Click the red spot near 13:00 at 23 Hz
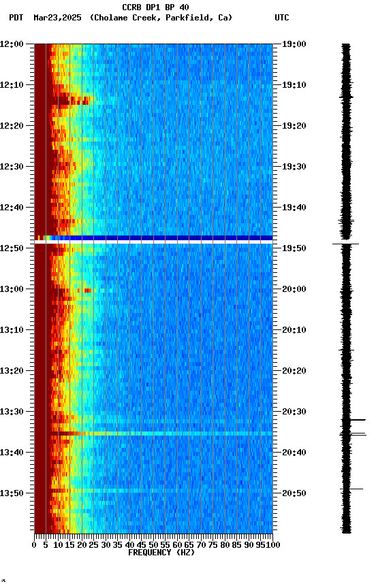The image size is (376, 588). [88, 291]
